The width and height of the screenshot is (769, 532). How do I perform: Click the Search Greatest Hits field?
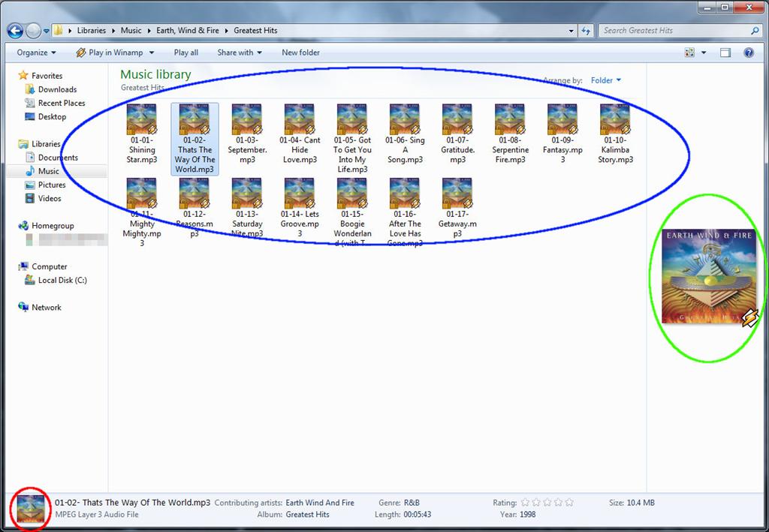676,30
